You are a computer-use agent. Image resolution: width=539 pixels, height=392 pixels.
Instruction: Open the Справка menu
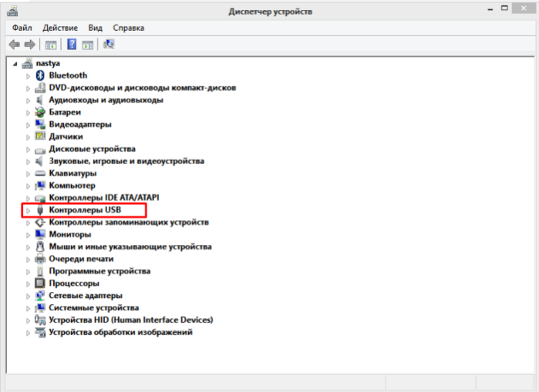coord(129,28)
